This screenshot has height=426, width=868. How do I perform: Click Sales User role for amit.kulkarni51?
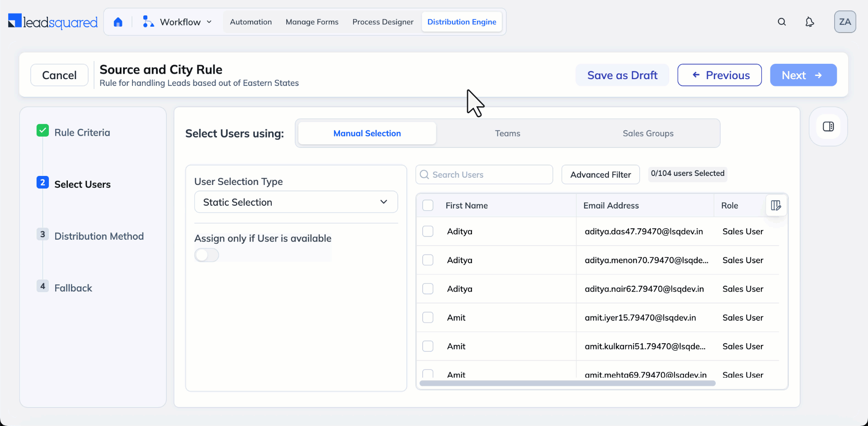click(743, 346)
